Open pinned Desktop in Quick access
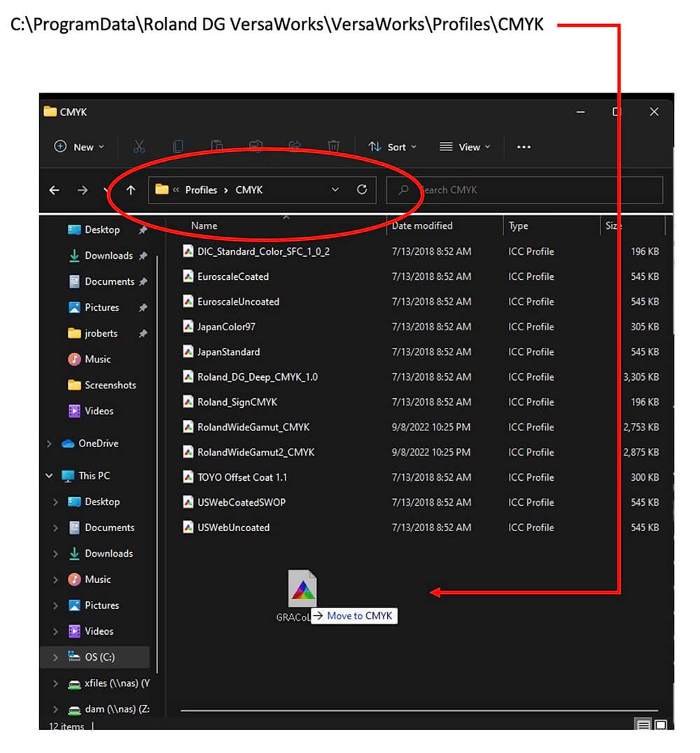The height and width of the screenshot is (753, 700). click(102, 230)
